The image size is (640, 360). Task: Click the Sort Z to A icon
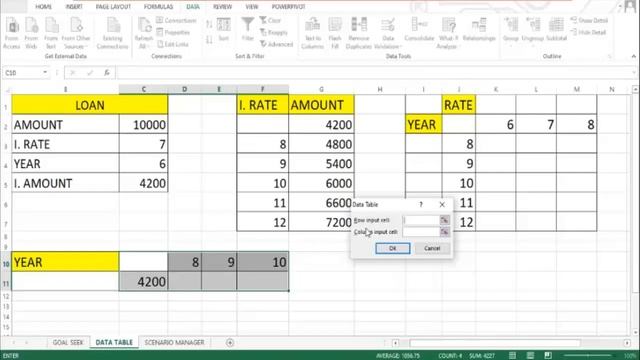209,40
